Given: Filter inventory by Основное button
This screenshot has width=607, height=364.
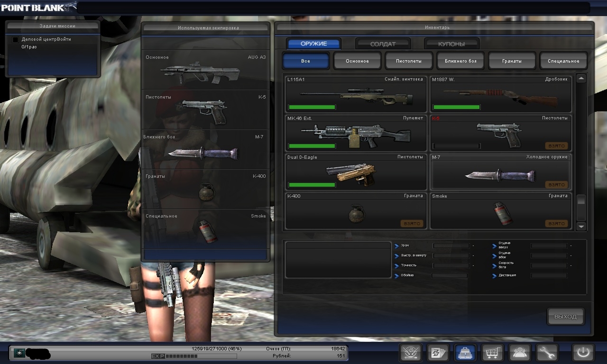Looking at the screenshot, I should pyautogui.click(x=357, y=61).
